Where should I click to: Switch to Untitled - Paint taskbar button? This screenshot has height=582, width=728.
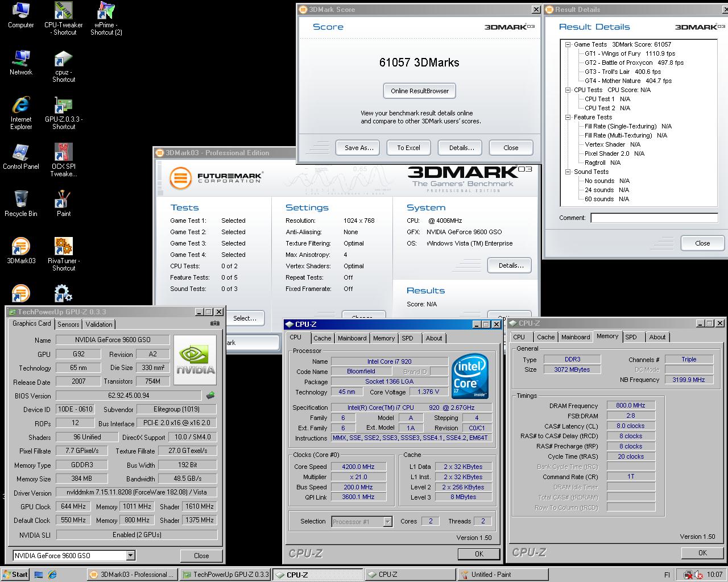(x=502, y=575)
